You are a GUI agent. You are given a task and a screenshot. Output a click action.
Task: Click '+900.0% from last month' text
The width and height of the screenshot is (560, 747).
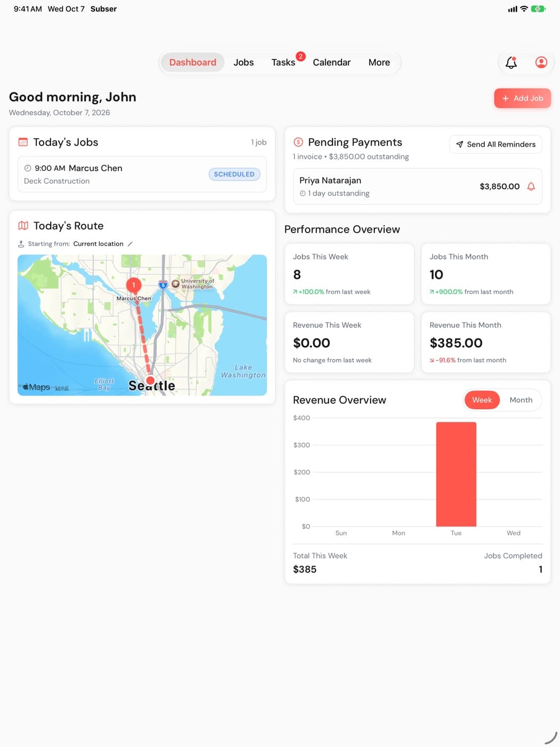click(471, 292)
